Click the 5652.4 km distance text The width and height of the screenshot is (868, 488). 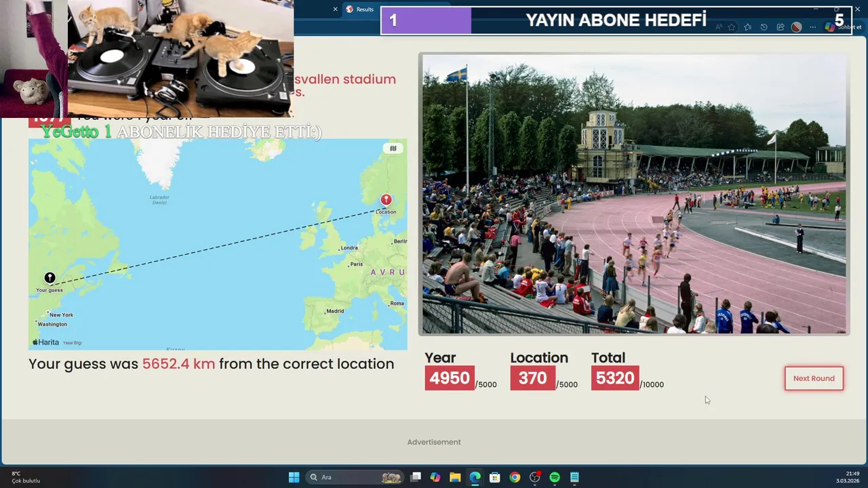(178, 364)
